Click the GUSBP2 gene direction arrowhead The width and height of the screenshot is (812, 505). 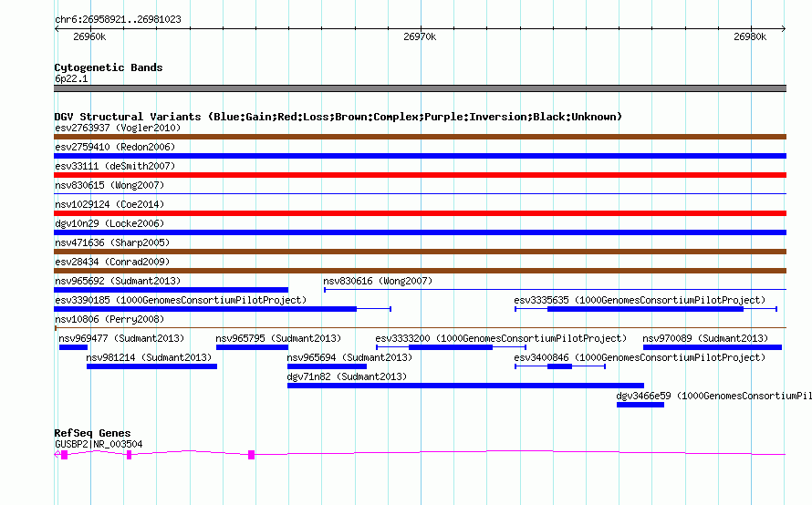coord(57,454)
